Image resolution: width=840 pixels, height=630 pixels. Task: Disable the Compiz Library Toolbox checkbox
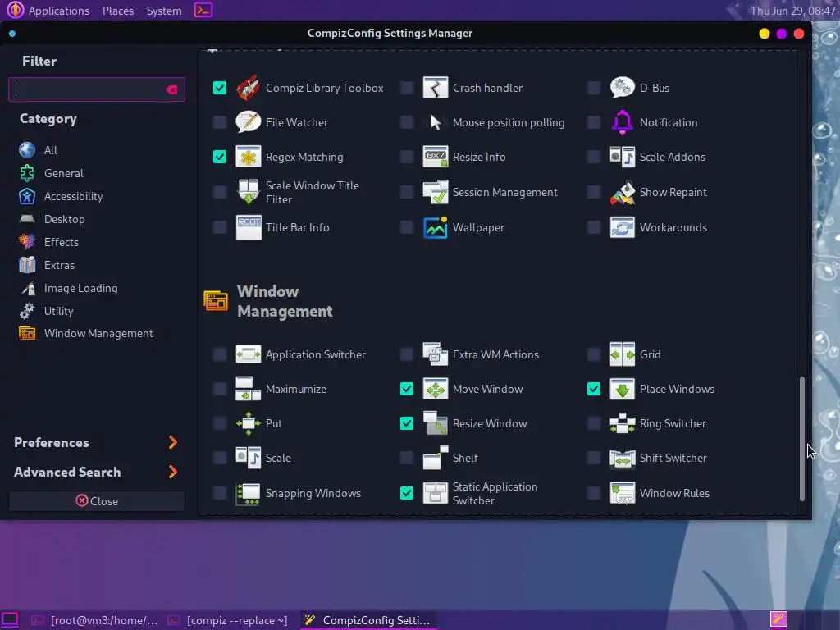point(220,88)
